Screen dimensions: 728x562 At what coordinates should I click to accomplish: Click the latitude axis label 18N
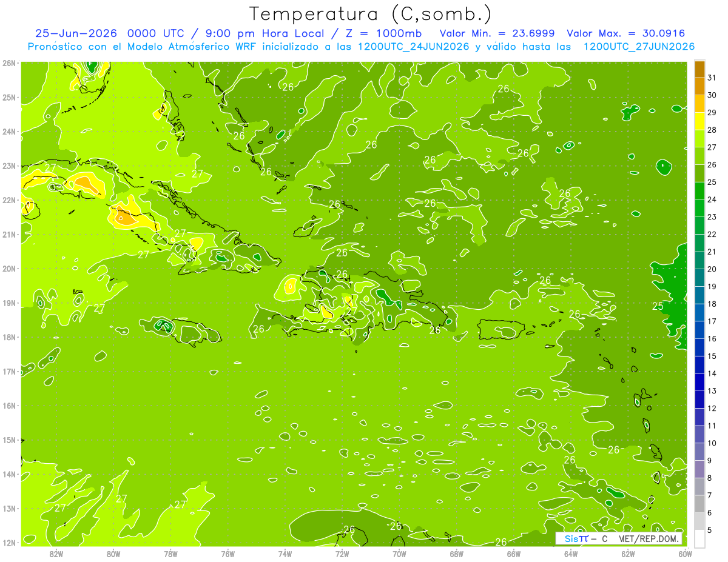tap(9, 337)
